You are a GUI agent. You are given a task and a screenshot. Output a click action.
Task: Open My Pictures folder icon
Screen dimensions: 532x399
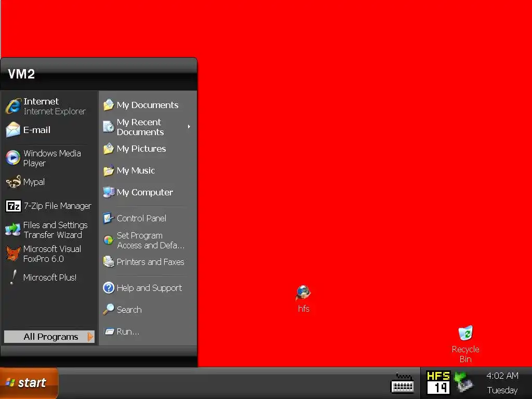click(x=109, y=149)
